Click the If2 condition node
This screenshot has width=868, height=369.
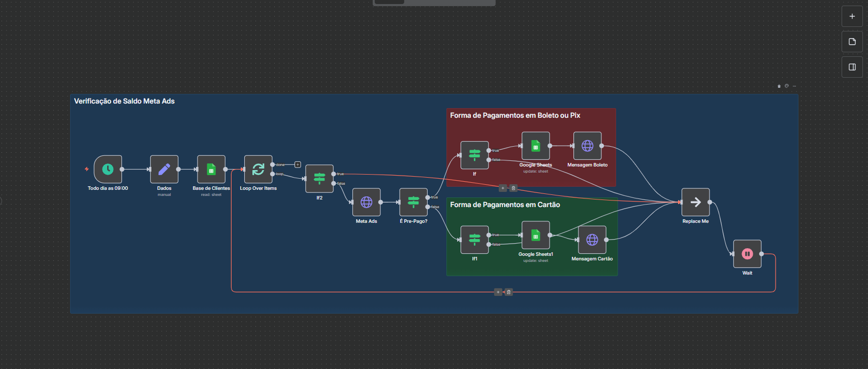tap(319, 178)
